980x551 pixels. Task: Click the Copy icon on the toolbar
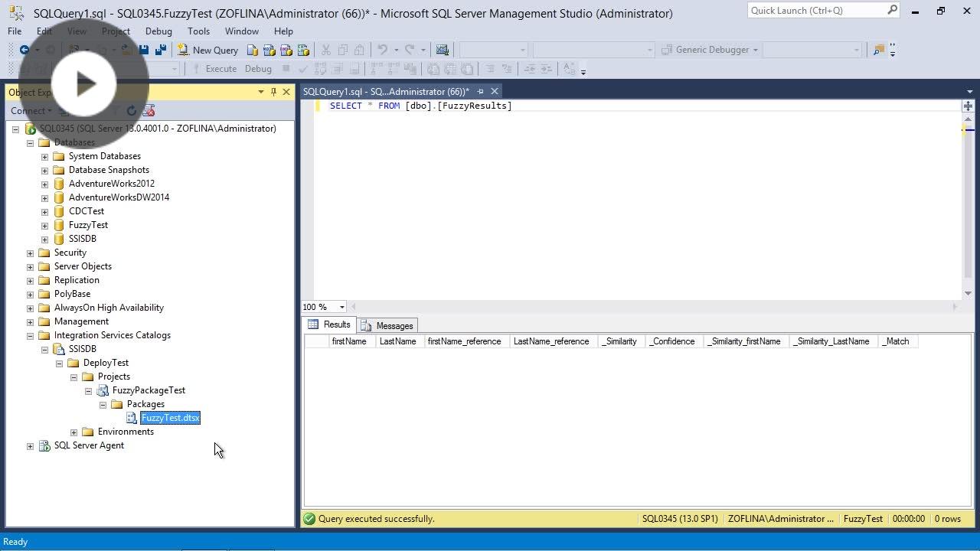[x=341, y=50]
